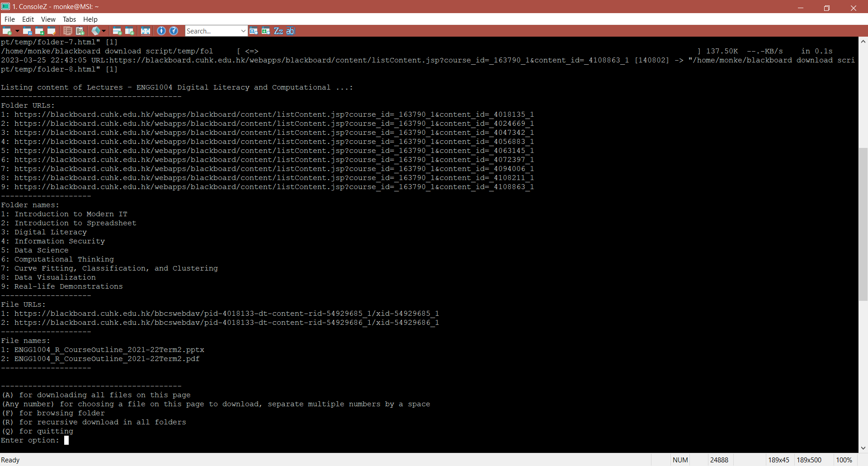Click the New Tab toolbar icon
The width and height of the screenshot is (868, 466).
pos(7,31)
